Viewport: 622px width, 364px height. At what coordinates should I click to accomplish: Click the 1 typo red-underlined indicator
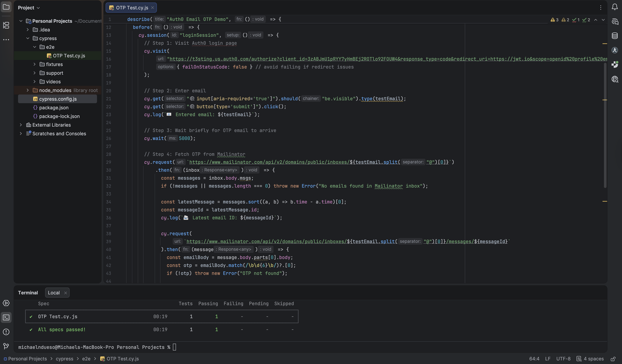tap(576, 20)
